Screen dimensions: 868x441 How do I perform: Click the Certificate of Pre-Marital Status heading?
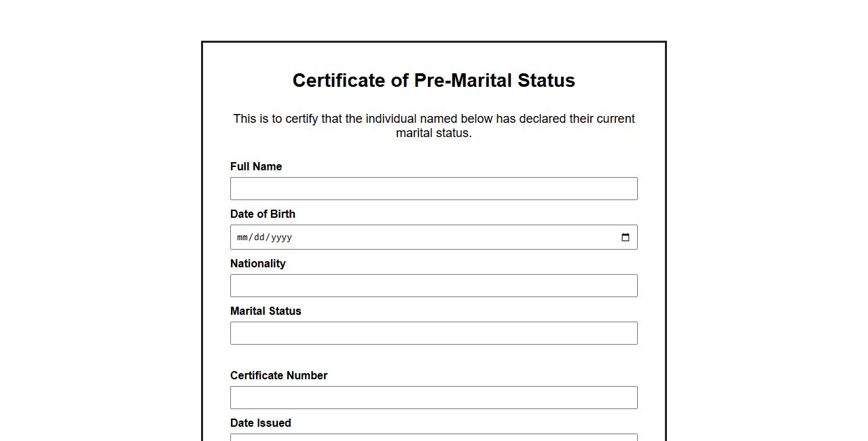tap(433, 81)
